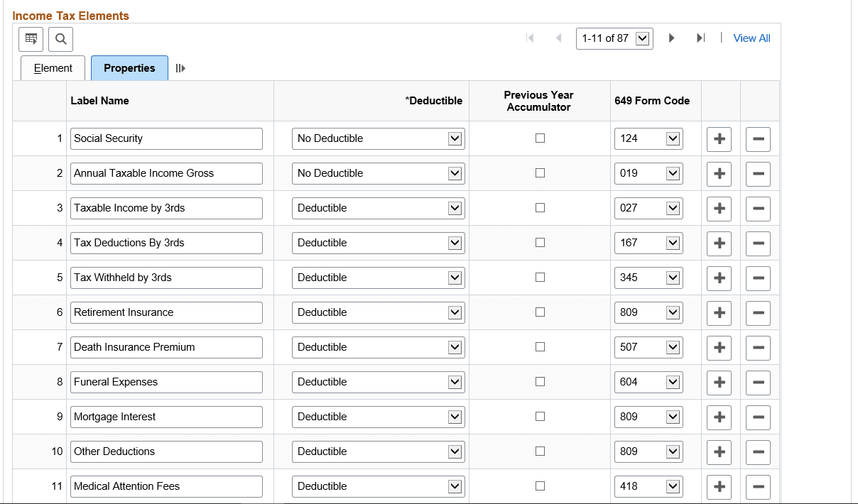Check Previous Year Accumulator for Tax Withheld by 3rds

[540, 278]
